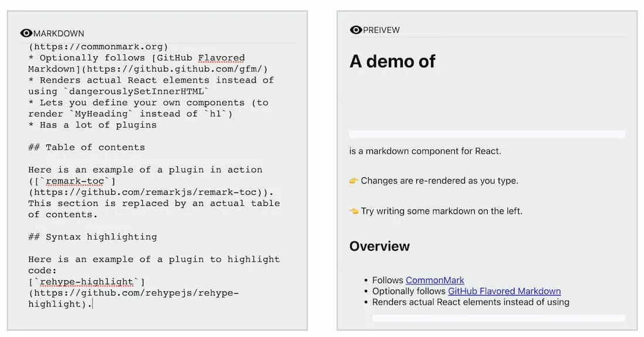The image size is (644, 337).
Task: Click the 'Overview' heading in preview
Action: (379, 246)
